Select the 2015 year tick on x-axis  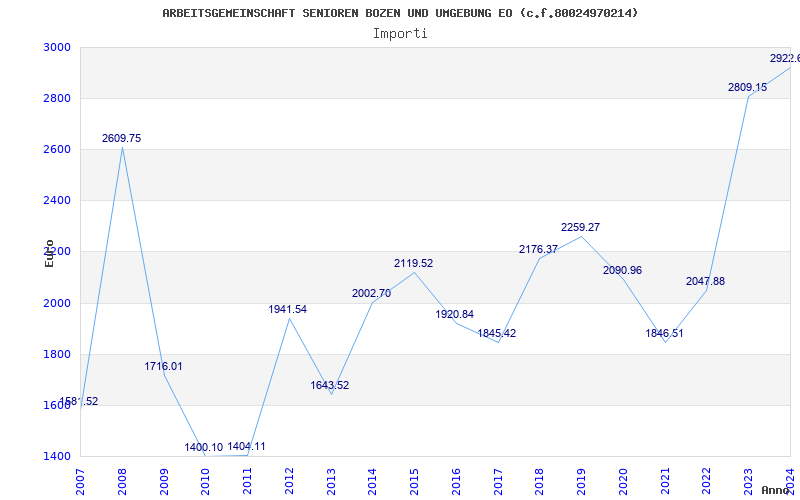pyautogui.click(x=415, y=479)
